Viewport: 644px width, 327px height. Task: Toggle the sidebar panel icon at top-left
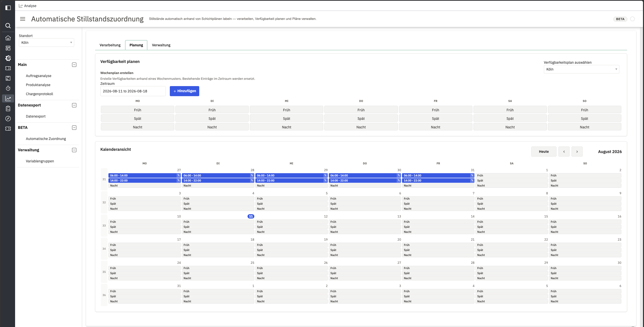[x=8, y=8]
